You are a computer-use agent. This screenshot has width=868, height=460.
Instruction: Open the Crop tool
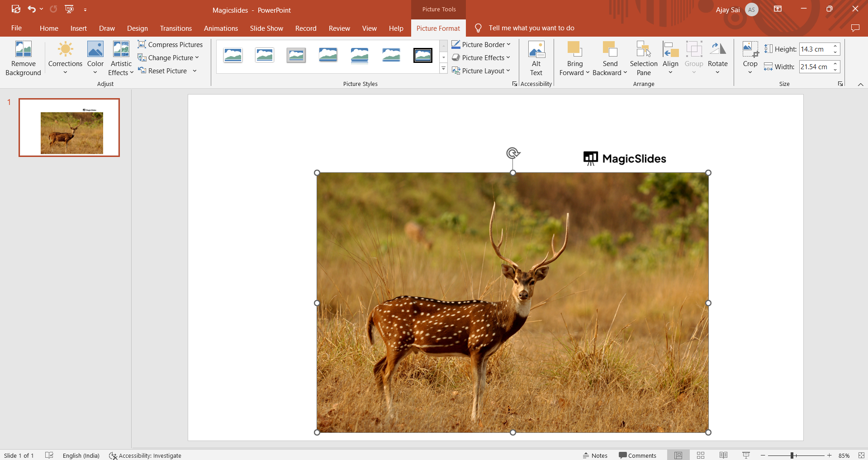coord(750,49)
